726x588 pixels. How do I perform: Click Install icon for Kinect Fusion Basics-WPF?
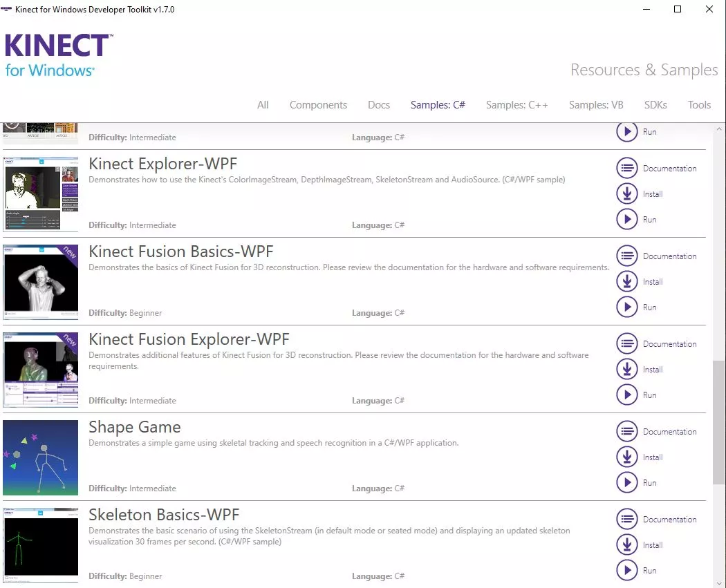click(627, 281)
